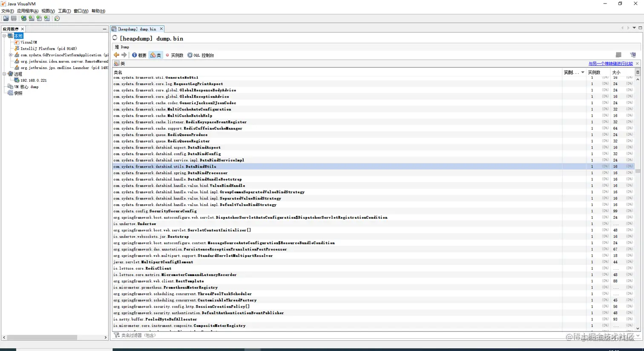Open the column chooser icon beside 大小

638,72
